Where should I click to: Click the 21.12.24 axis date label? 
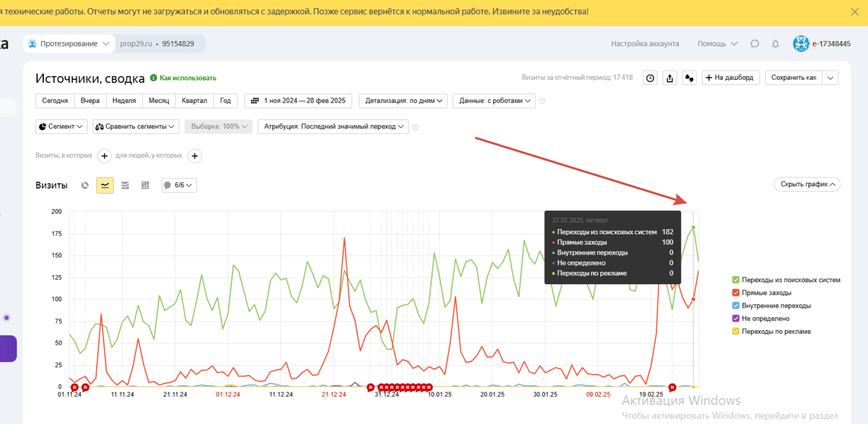tap(334, 395)
